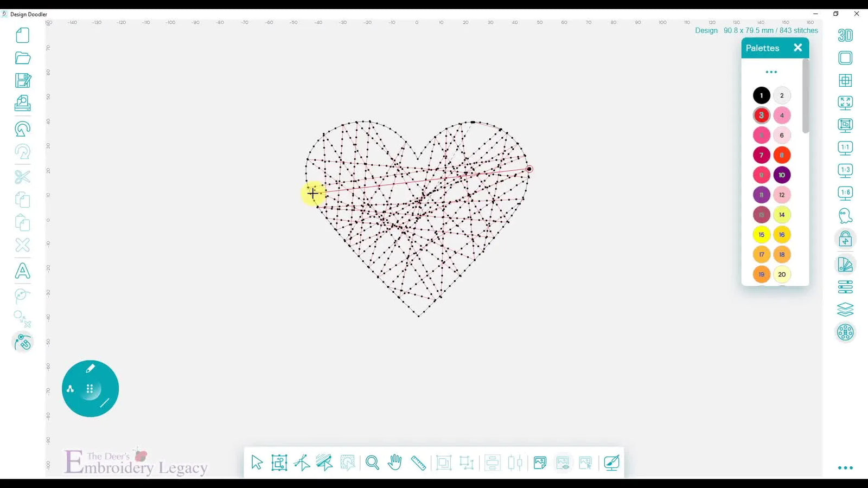Screen dimensions: 868x488
Task: Click the padlock lock icon
Action: click(845, 239)
